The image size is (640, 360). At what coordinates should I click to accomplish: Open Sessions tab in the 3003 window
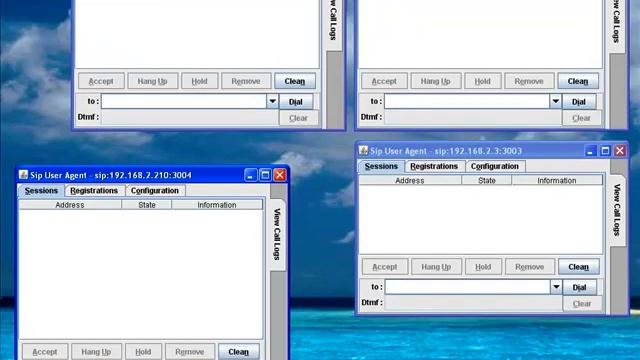[381, 166]
